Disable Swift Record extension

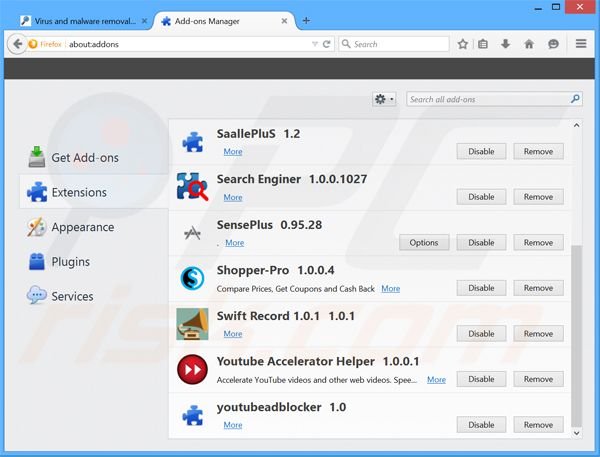[x=481, y=333]
